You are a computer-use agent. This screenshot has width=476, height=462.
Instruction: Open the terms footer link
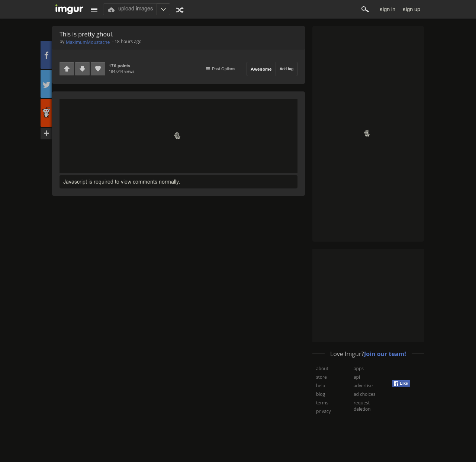(322, 403)
